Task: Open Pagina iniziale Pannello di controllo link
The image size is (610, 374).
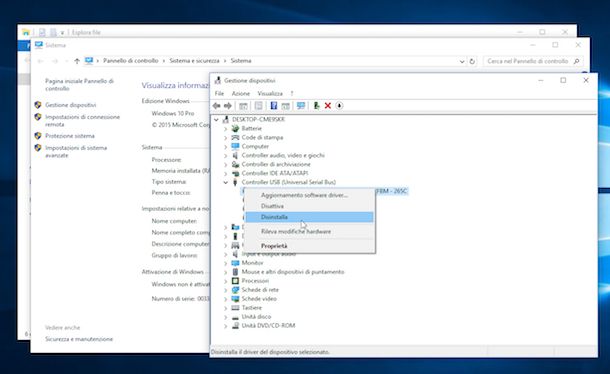Action: (79, 85)
